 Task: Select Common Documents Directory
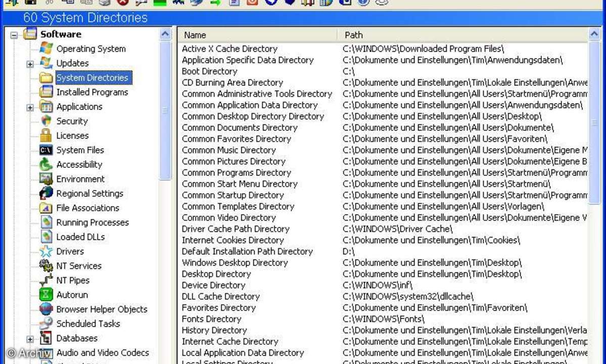click(x=240, y=127)
